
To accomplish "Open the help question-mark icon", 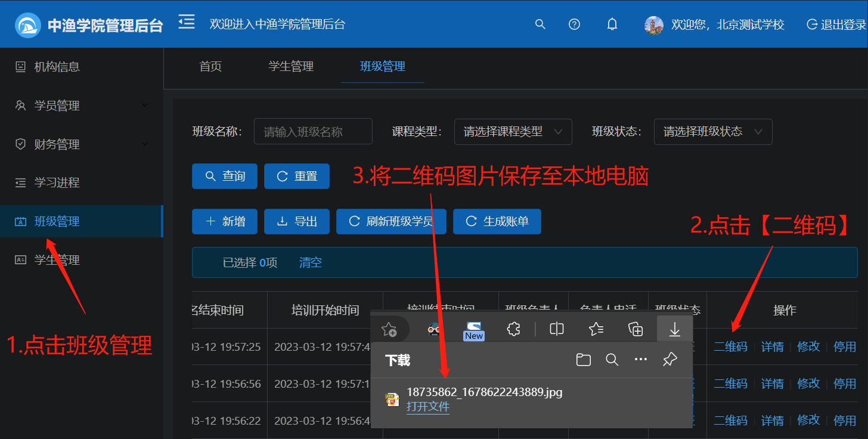I will pyautogui.click(x=574, y=24).
